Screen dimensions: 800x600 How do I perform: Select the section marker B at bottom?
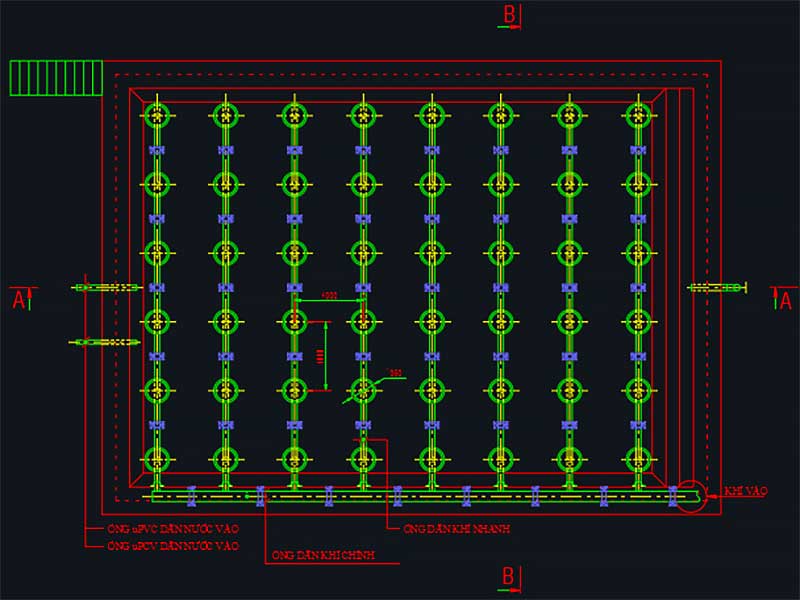(x=509, y=576)
